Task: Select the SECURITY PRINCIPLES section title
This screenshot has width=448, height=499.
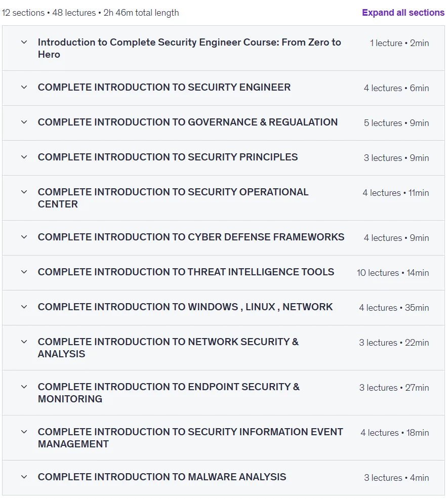Action: (x=168, y=157)
